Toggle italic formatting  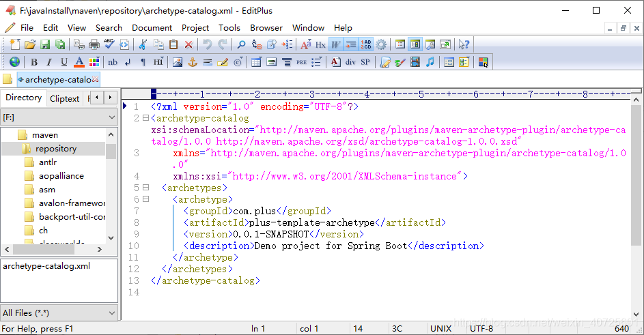49,62
